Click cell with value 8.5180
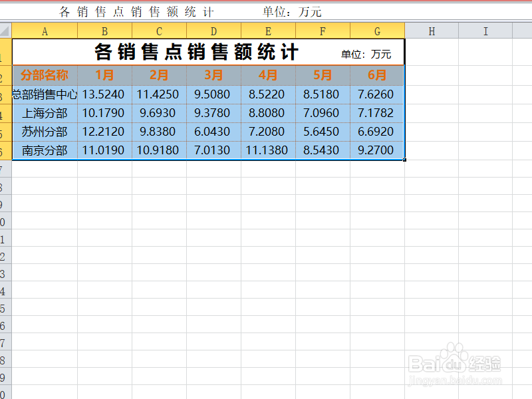This screenshot has height=399, width=532. point(323,94)
